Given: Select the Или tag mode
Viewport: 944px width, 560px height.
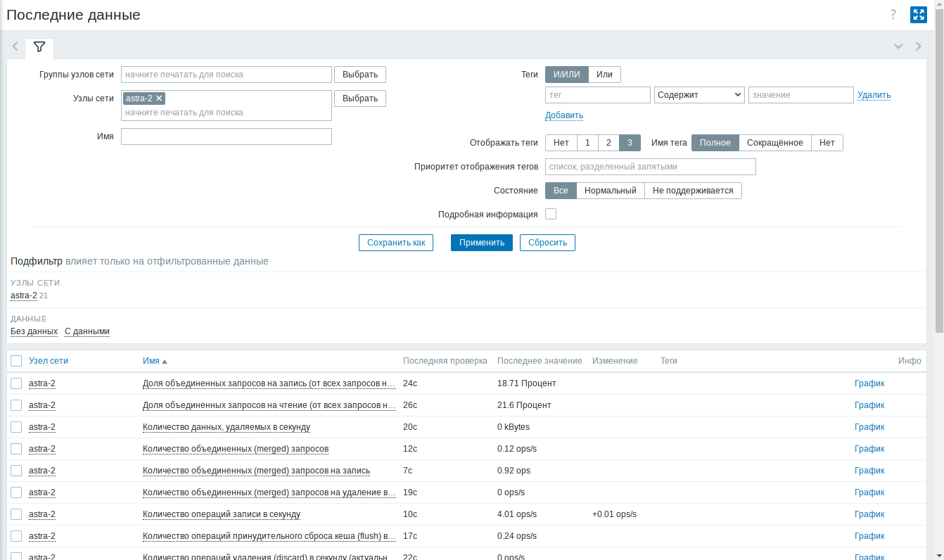Looking at the screenshot, I should click(604, 75).
